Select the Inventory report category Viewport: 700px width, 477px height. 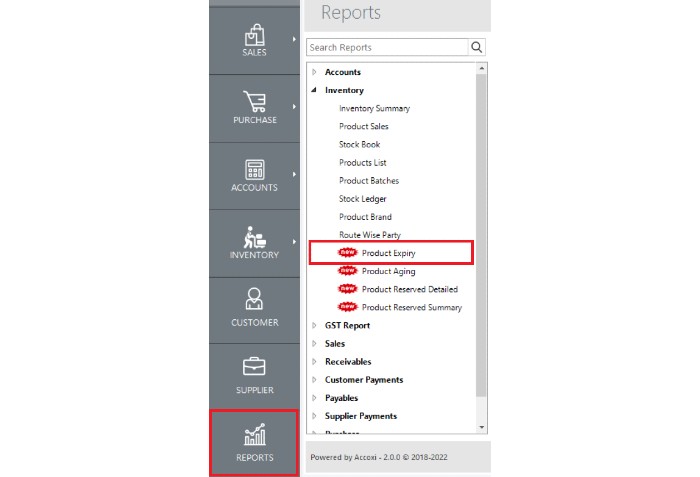(344, 90)
